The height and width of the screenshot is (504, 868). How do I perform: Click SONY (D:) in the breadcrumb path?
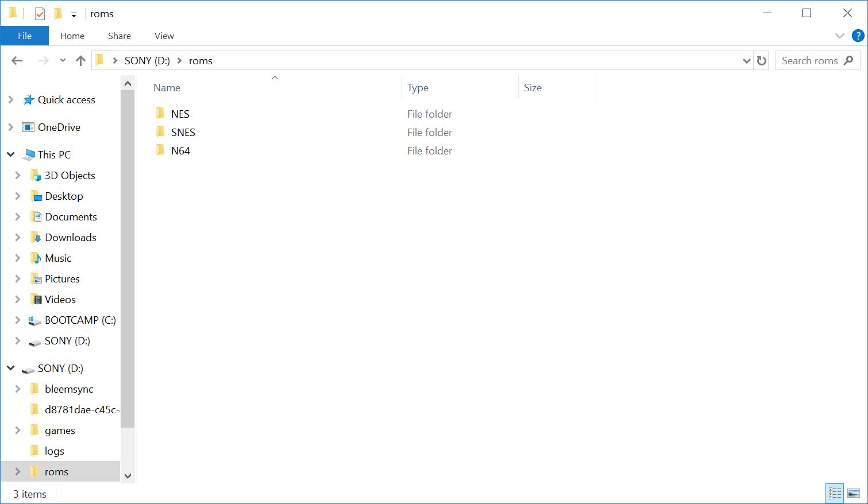(x=147, y=61)
